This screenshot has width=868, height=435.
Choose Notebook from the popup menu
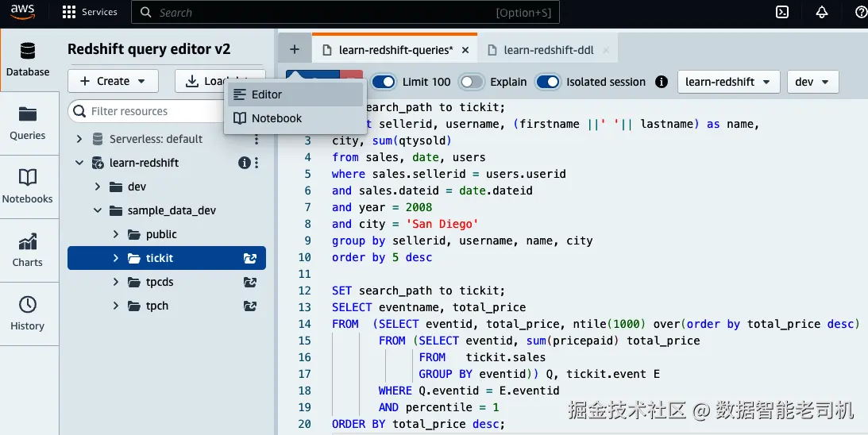pyautogui.click(x=295, y=118)
